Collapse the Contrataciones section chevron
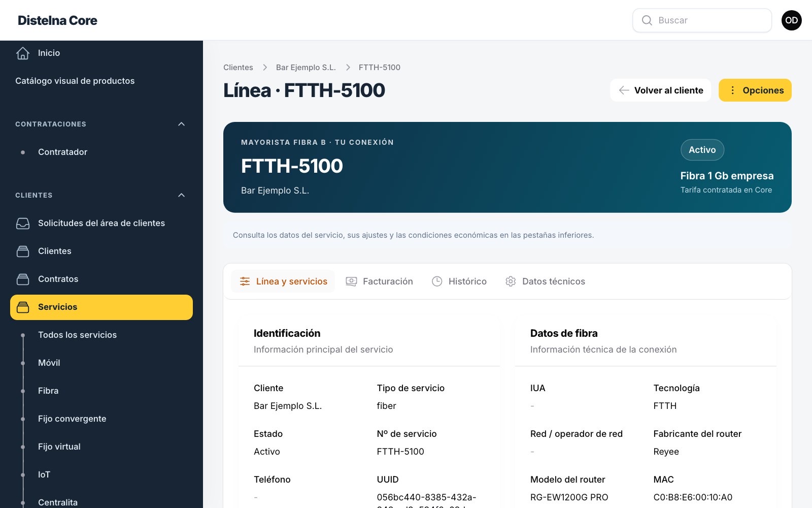812x508 pixels. [182, 124]
